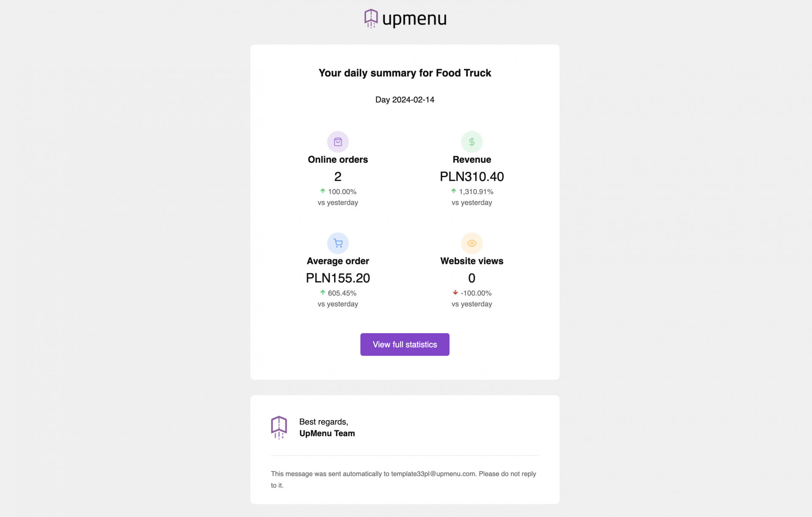Click the Website views count of 0
The width and height of the screenshot is (812, 517).
[472, 278]
